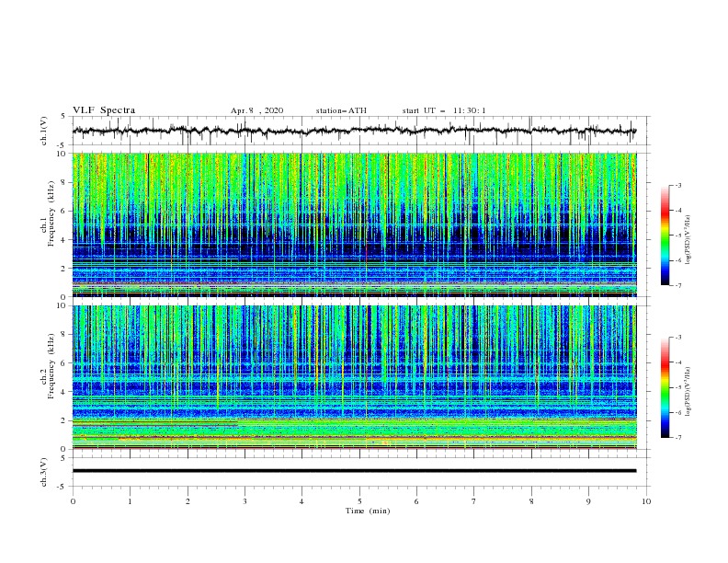Screen dimensions: 728x563
Task: Click the time axis tick label "5"
Action: 359,501
